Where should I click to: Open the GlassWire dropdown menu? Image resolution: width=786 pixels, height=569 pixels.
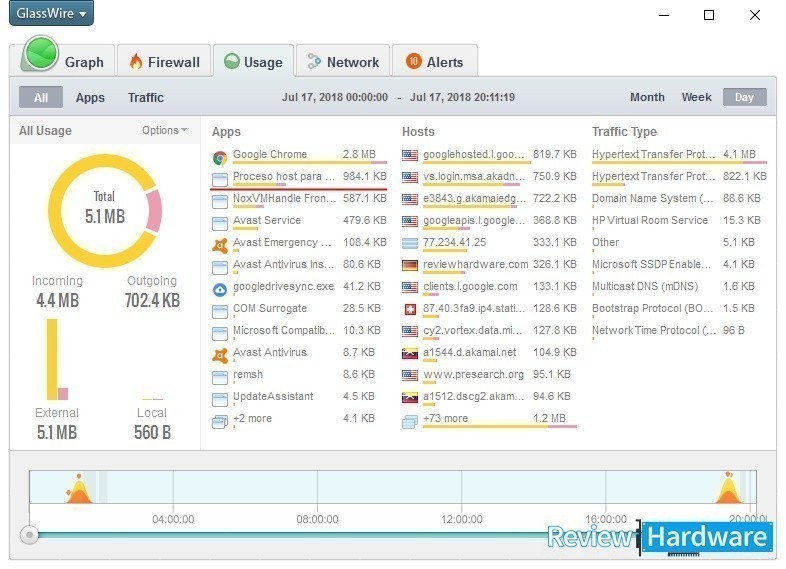pos(51,13)
